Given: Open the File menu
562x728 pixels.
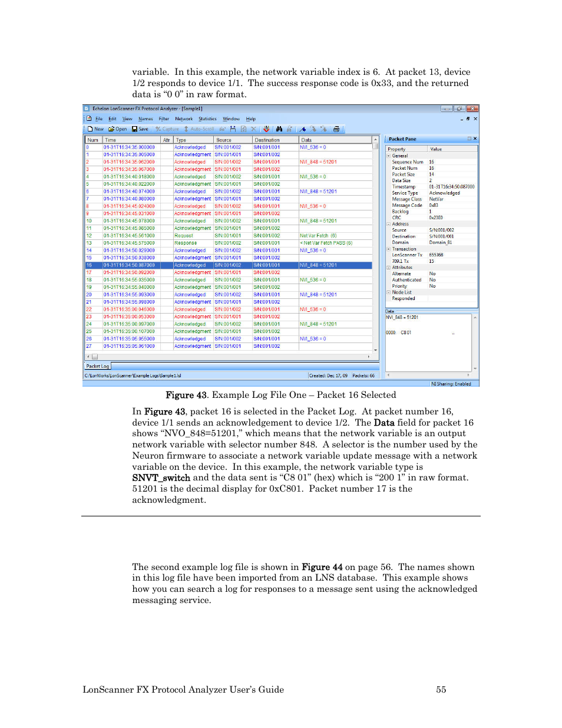Looking at the screenshot, I should point(99,119).
